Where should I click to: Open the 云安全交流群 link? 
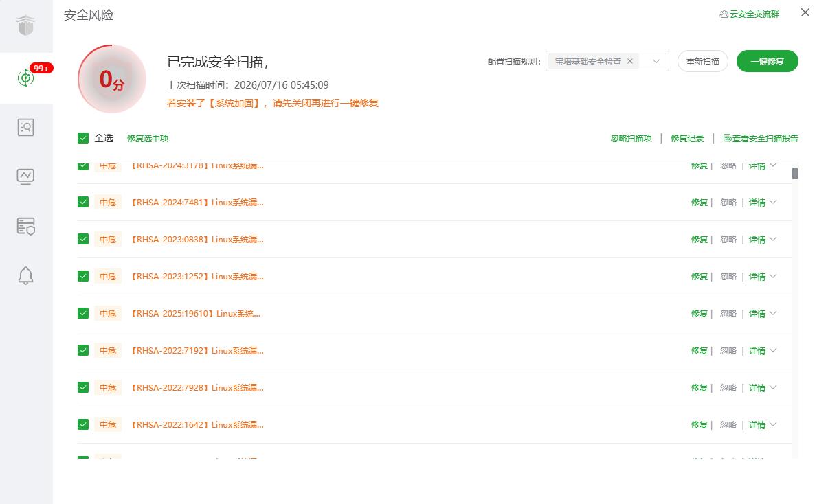tap(749, 14)
